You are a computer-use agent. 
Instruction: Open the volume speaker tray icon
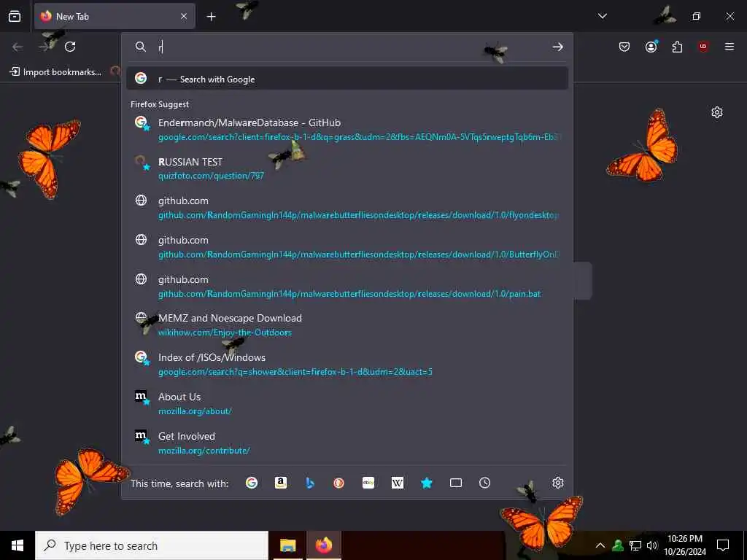(652, 545)
